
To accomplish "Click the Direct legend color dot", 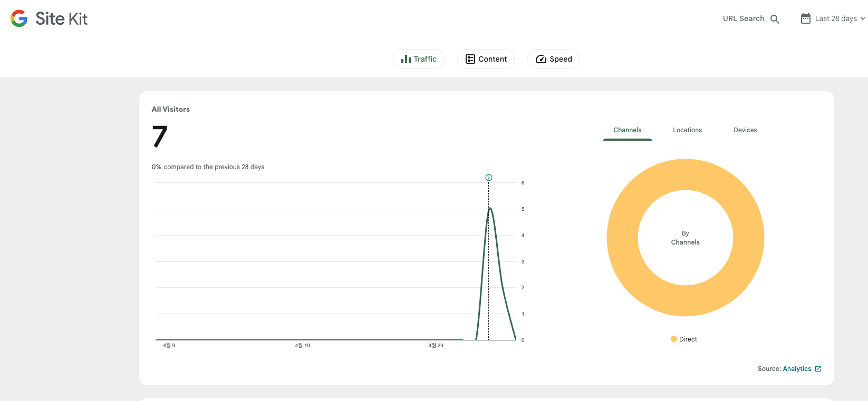I will click(674, 339).
